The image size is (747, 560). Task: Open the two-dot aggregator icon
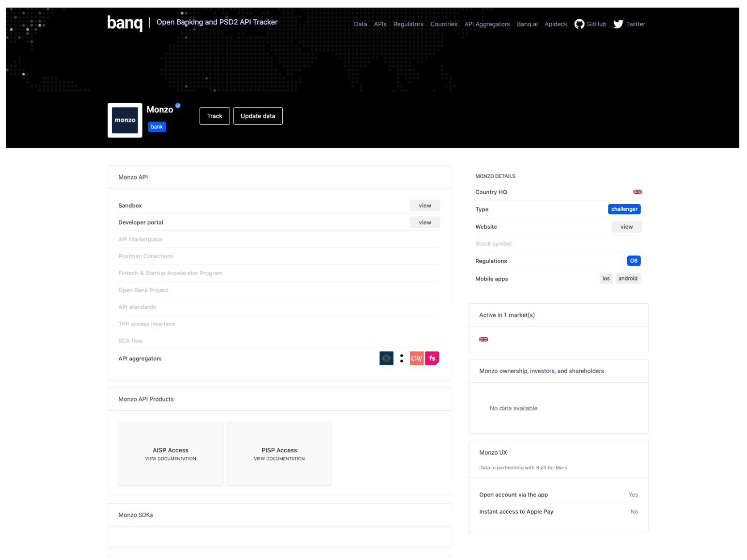click(401, 358)
